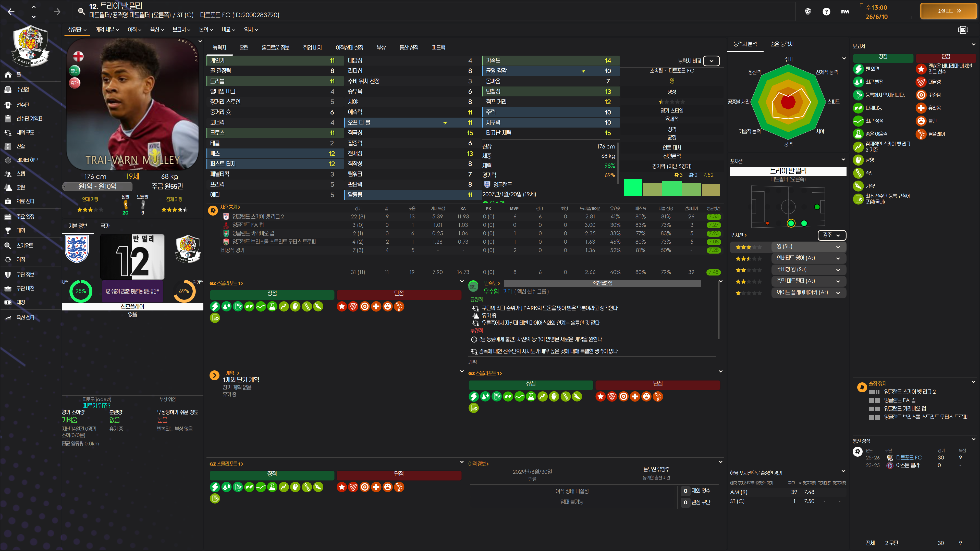
Task: Go forward with the right arrow
Action: (x=57, y=12)
